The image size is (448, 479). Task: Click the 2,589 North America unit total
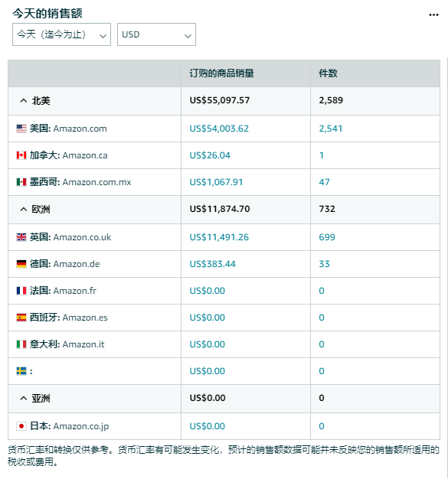pos(331,100)
